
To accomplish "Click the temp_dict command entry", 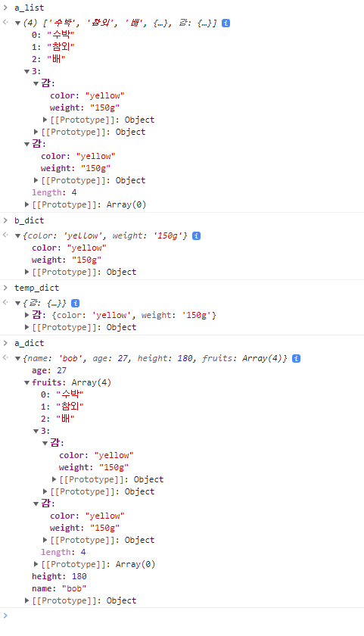I will 36,288.
